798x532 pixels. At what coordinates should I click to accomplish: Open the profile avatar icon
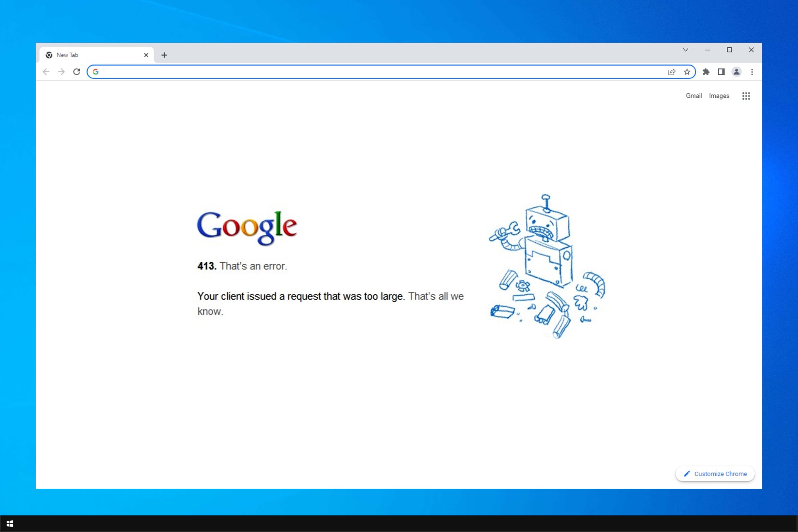click(736, 72)
